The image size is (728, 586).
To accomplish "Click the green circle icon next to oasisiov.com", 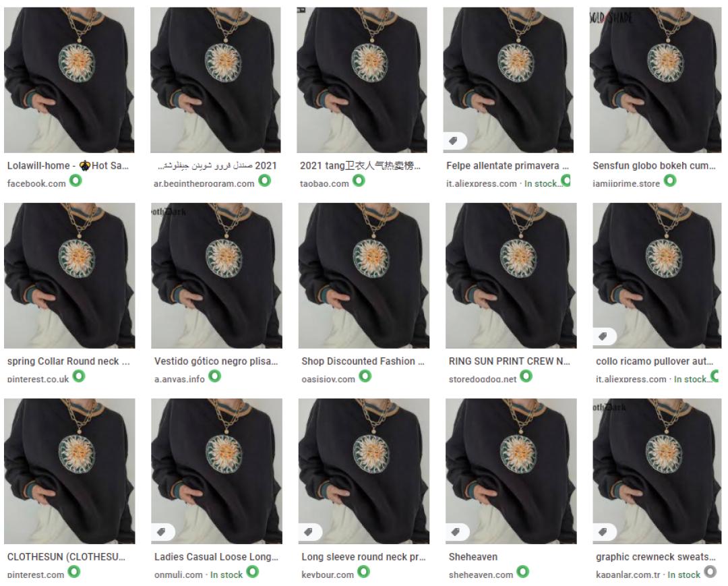I will tap(365, 376).
